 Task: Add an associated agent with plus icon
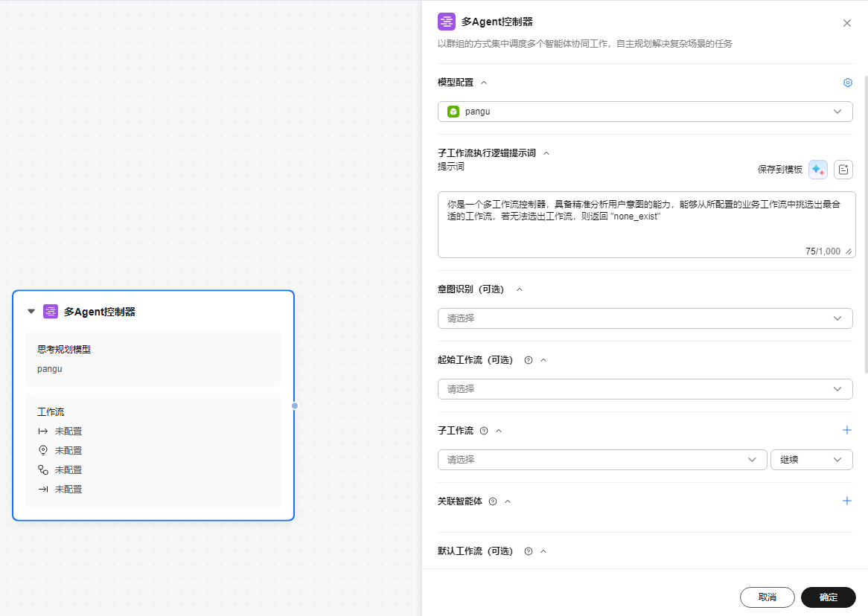point(846,501)
